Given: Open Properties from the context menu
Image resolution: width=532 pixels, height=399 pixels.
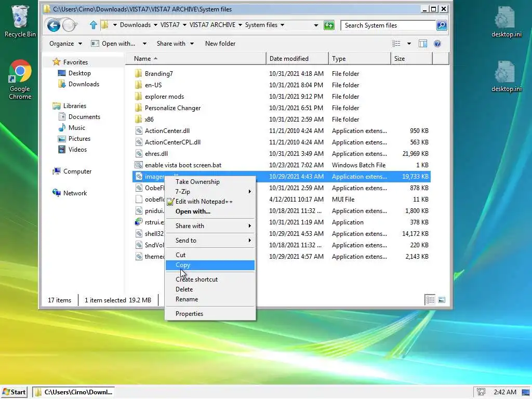Looking at the screenshot, I should point(210,314).
